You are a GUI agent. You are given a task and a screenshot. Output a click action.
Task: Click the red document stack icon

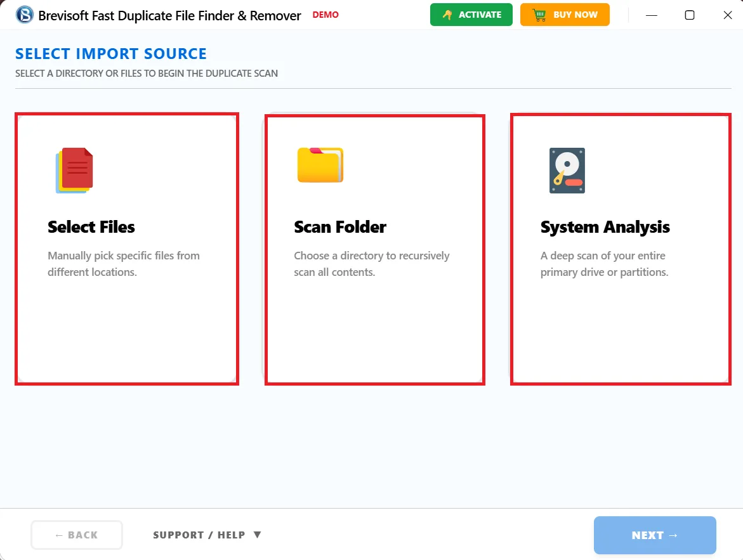[74, 171]
